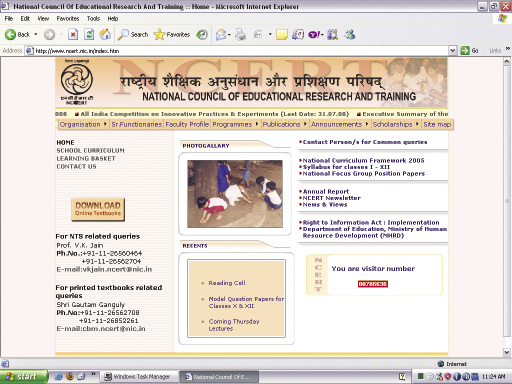
Task: Click the Print icon in toolbar
Action: [240, 34]
